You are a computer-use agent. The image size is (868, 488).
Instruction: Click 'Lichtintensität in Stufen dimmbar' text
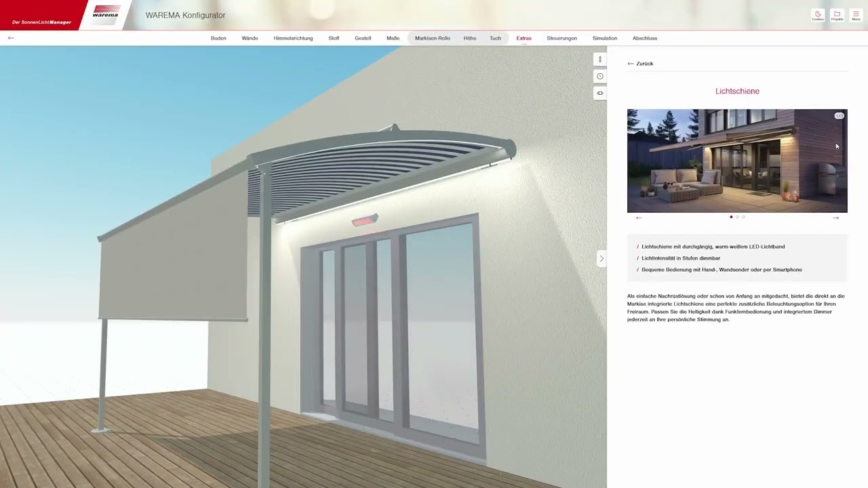pos(681,258)
